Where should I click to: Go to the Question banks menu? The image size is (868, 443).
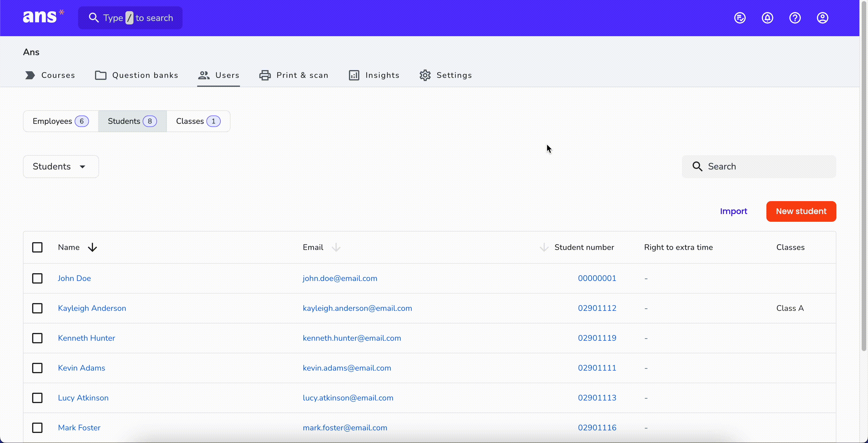pyautogui.click(x=136, y=75)
